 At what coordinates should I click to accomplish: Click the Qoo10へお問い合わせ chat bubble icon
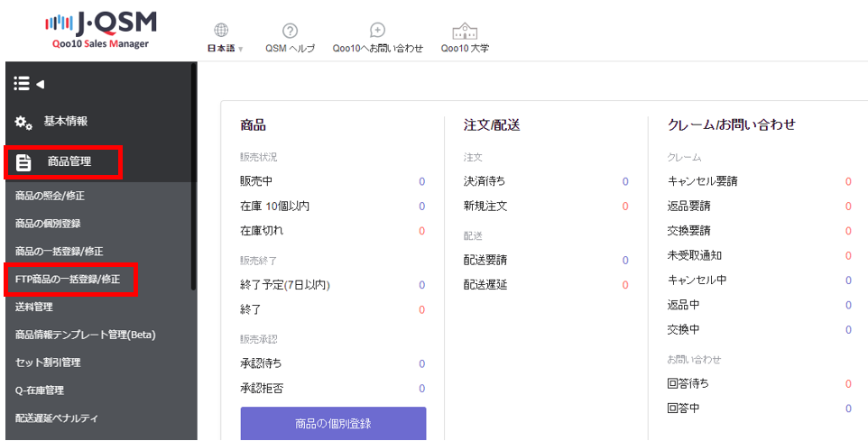(x=377, y=30)
